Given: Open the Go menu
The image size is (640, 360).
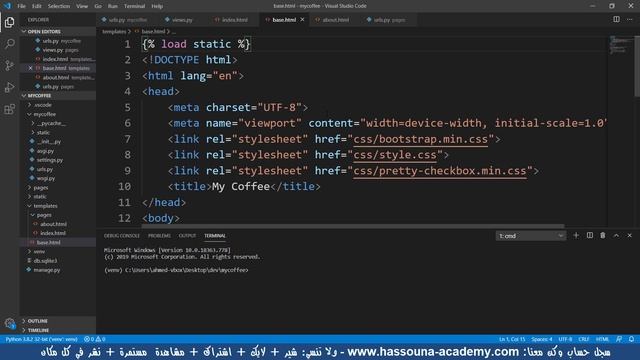Looking at the screenshot, I should click(x=98, y=6).
